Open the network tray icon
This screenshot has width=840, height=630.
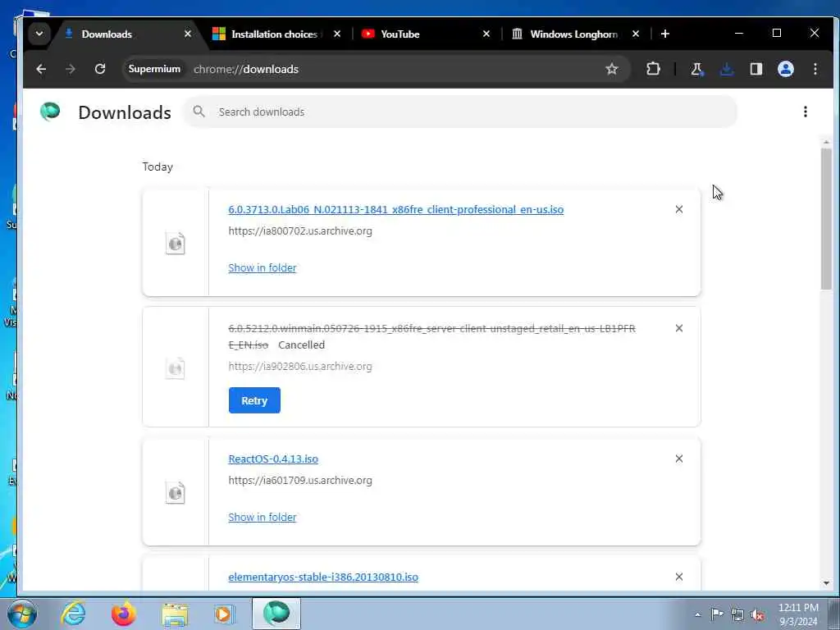737,614
